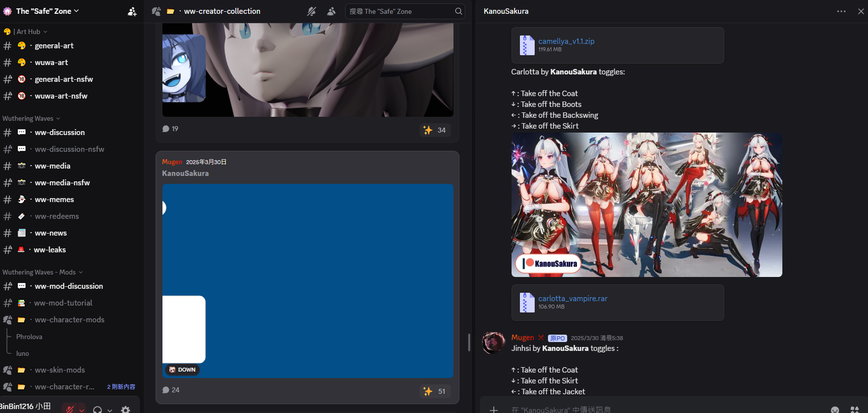
Task: Click the search magnifier icon
Action: (x=458, y=11)
